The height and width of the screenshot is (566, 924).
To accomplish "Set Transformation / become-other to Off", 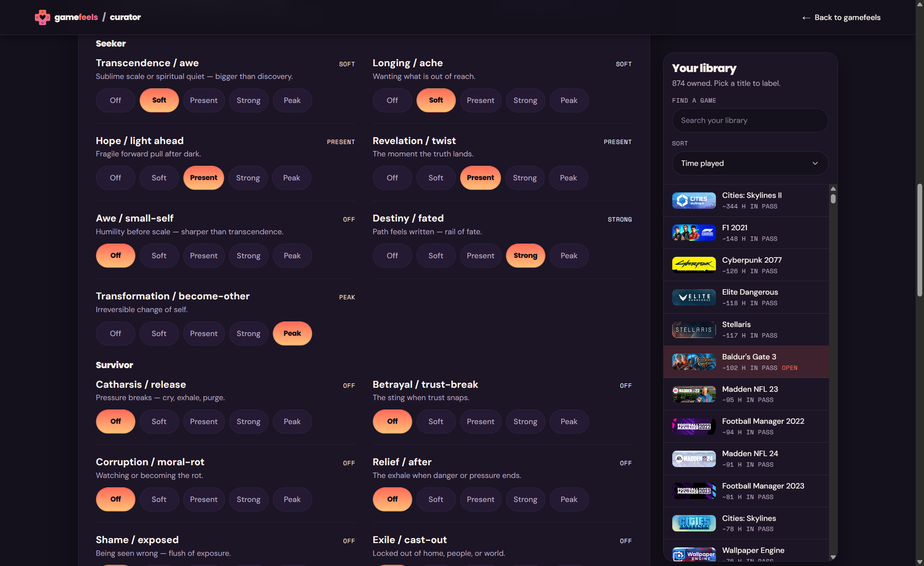I will pyautogui.click(x=116, y=334).
